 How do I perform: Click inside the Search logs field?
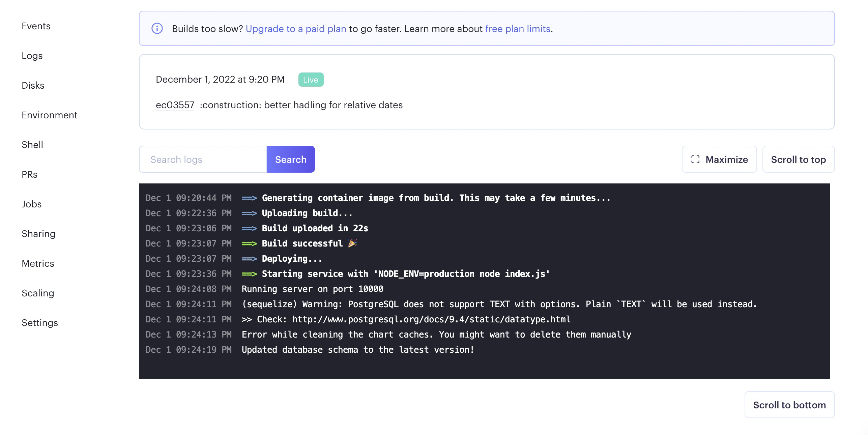(202, 159)
